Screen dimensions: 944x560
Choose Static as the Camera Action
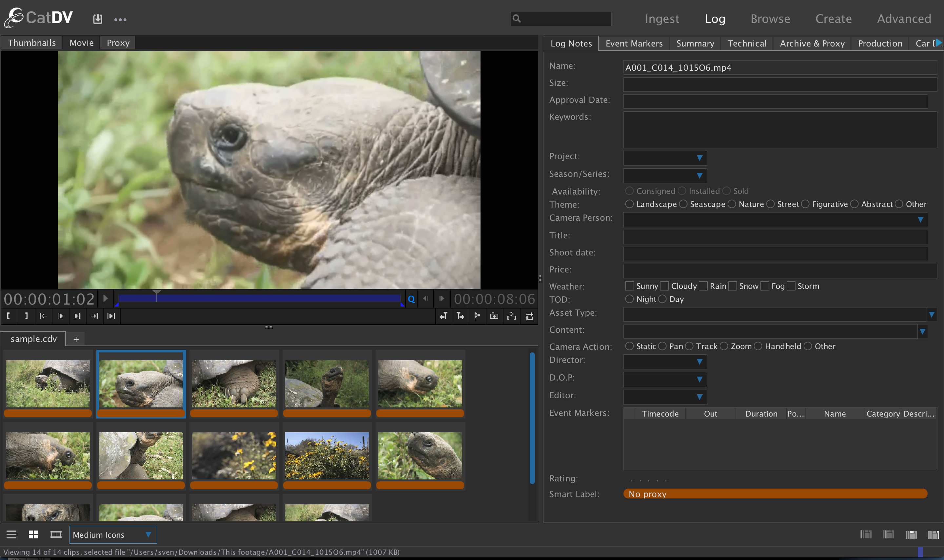(x=630, y=346)
